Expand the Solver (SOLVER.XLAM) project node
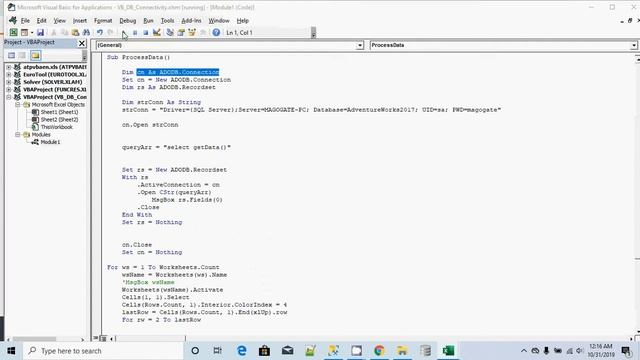 (9, 82)
